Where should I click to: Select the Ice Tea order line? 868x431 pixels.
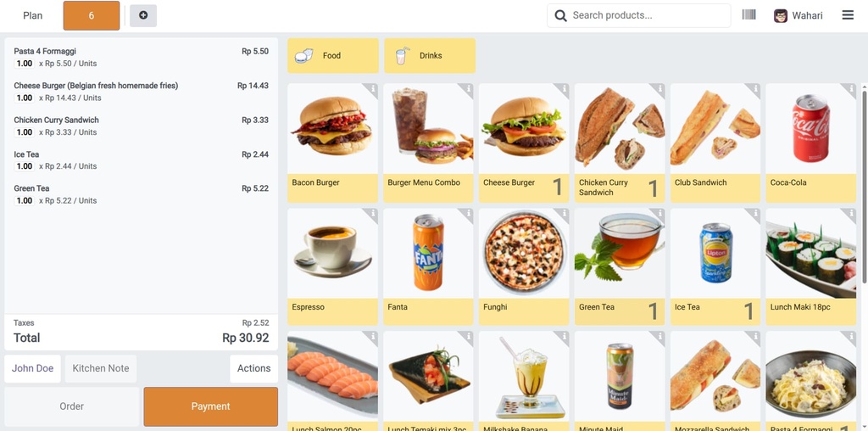tap(142, 160)
